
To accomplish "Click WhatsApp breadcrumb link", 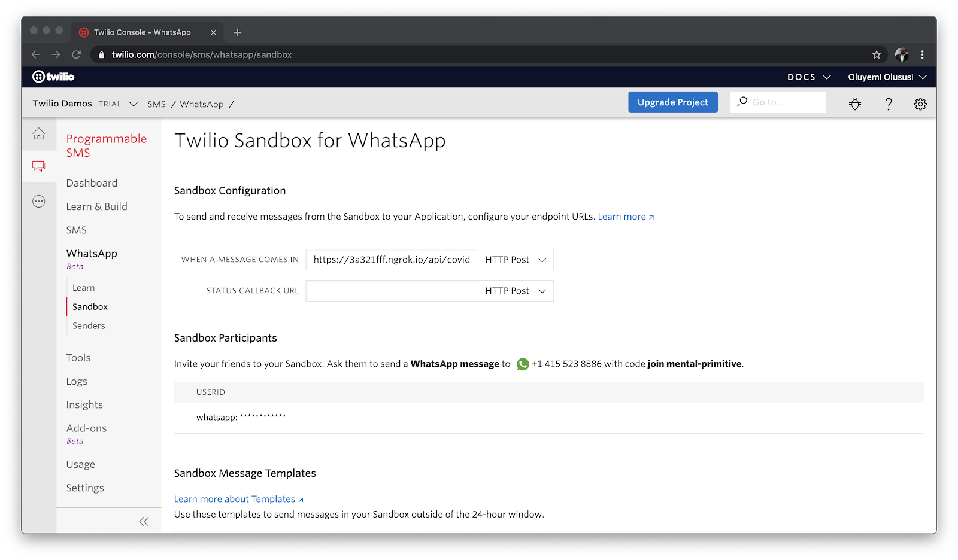I will (x=201, y=104).
